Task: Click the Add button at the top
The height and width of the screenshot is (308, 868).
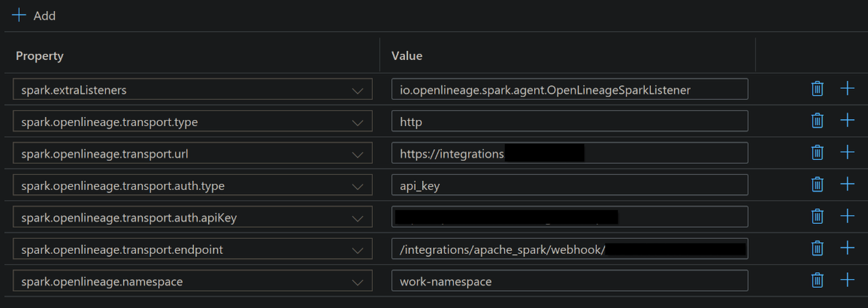Action: tap(34, 16)
